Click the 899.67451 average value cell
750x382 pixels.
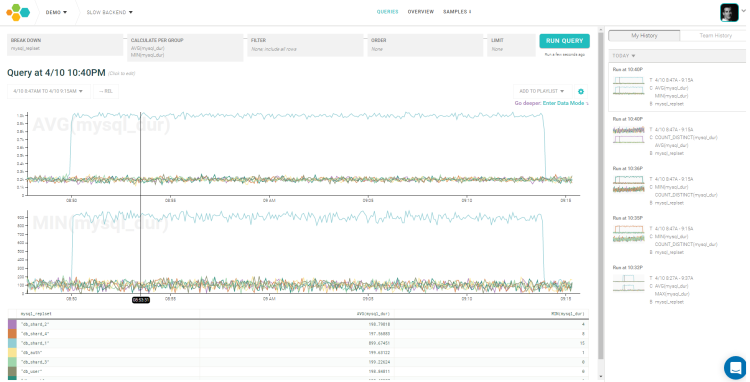(379, 343)
